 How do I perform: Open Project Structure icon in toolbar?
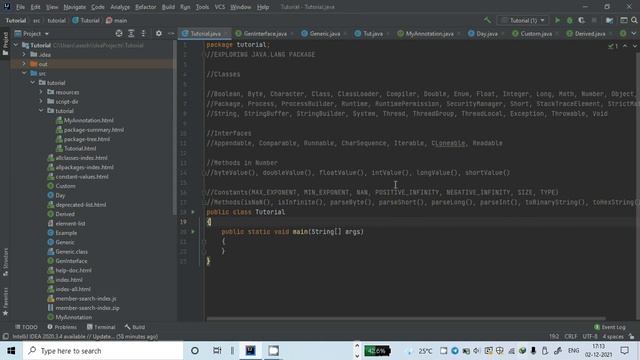(609, 20)
